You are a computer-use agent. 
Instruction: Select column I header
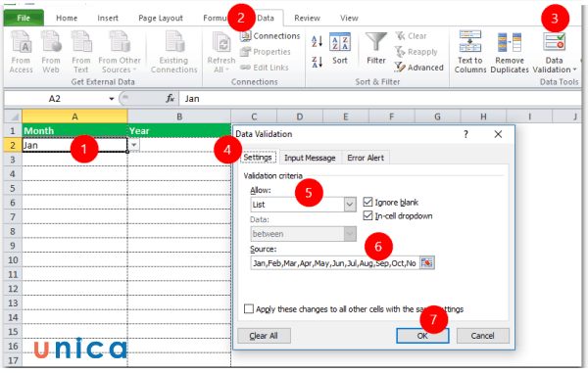529,117
